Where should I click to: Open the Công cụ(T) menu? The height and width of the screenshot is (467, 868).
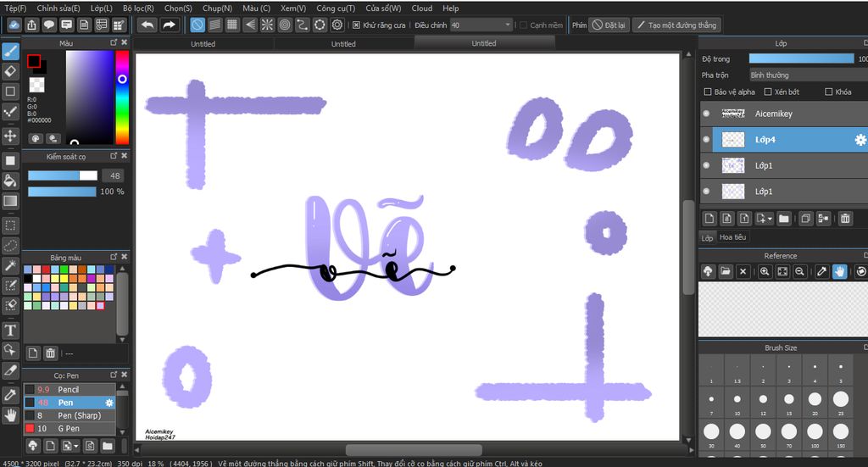coord(336,8)
